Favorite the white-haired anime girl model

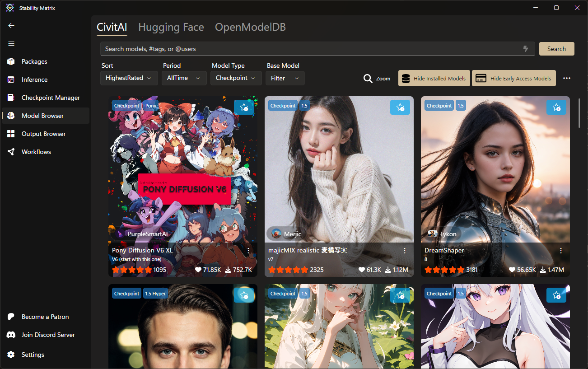(556, 295)
